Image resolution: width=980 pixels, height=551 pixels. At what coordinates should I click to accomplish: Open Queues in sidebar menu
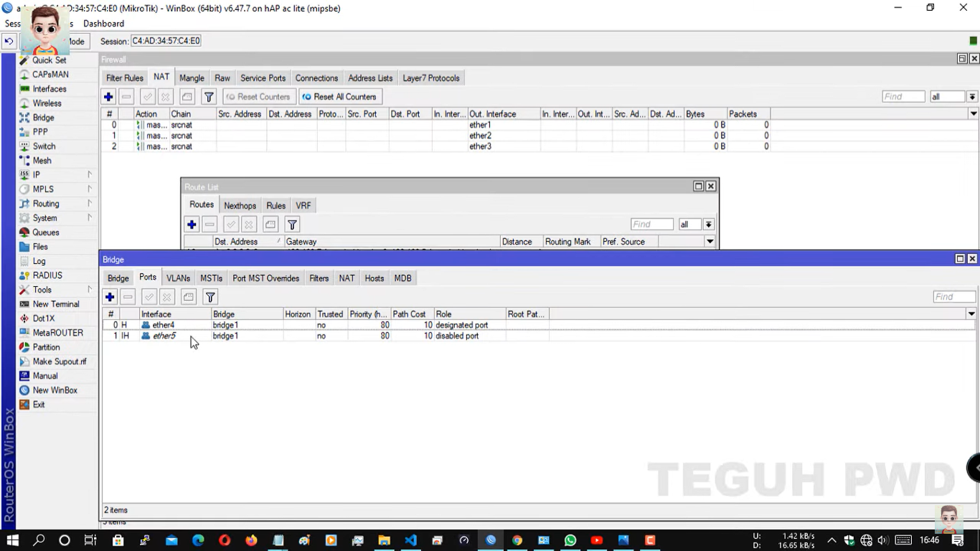(45, 232)
